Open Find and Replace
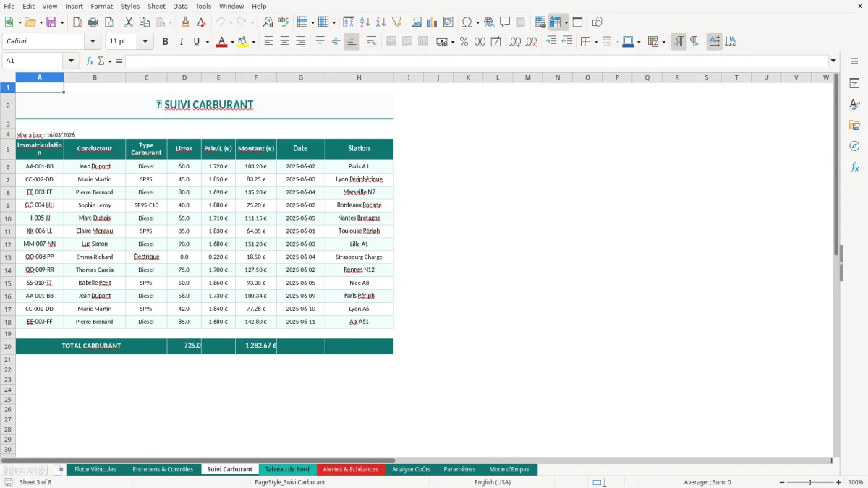The image size is (868, 488). [268, 22]
